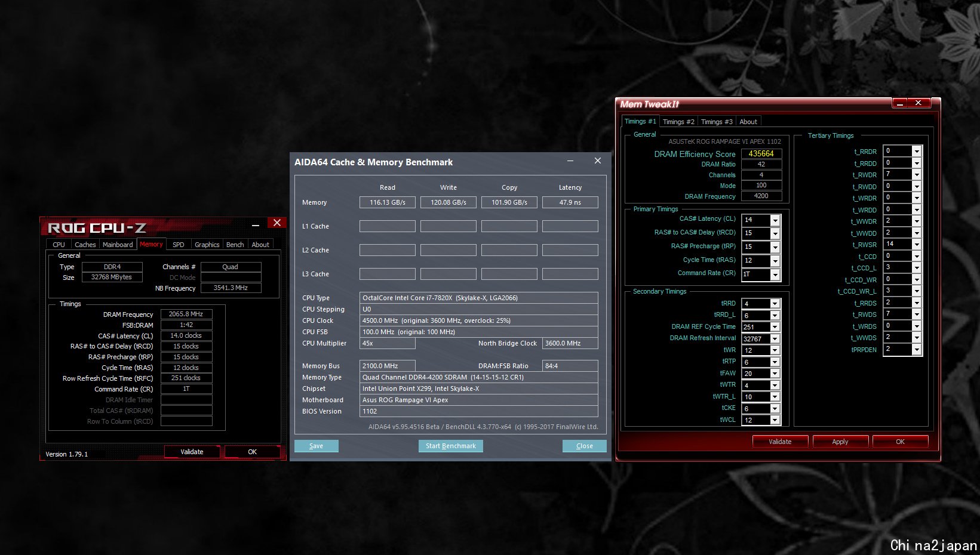Open t_WWDS tertiary timing dropdown

point(917,337)
